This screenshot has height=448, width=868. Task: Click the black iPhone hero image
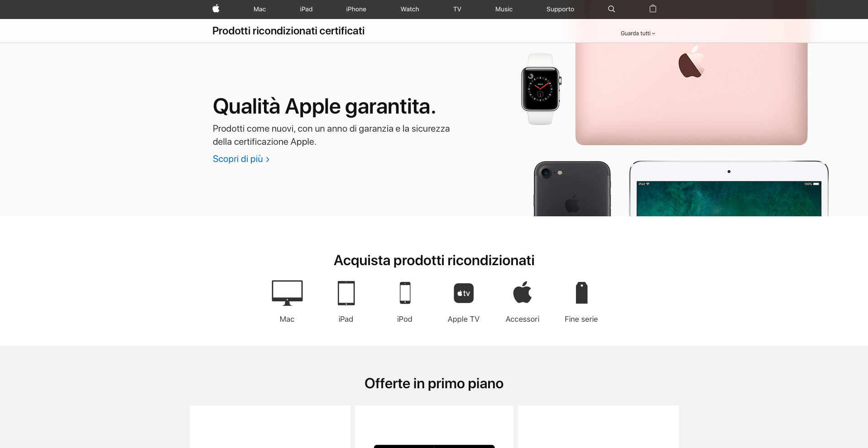(x=572, y=189)
